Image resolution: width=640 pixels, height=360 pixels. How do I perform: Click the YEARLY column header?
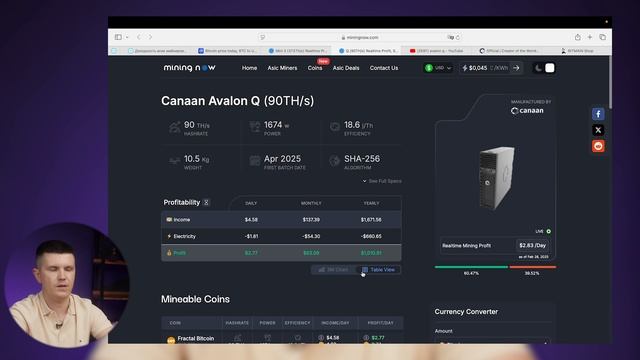(x=371, y=203)
